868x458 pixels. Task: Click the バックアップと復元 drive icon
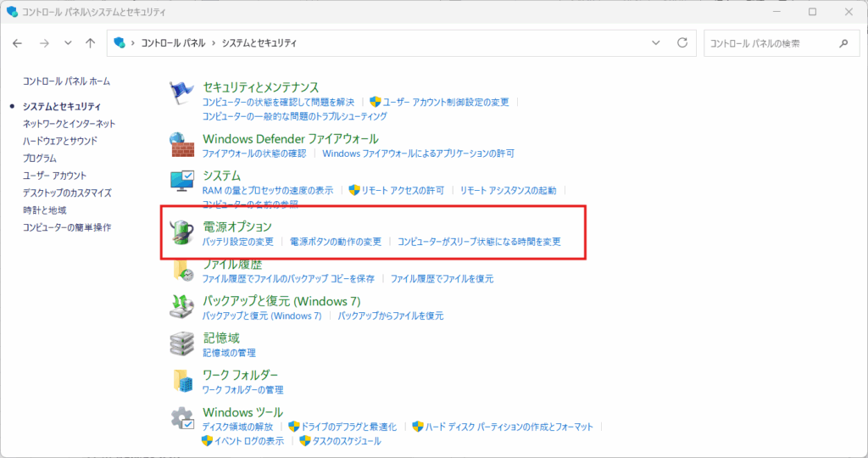click(x=181, y=307)
